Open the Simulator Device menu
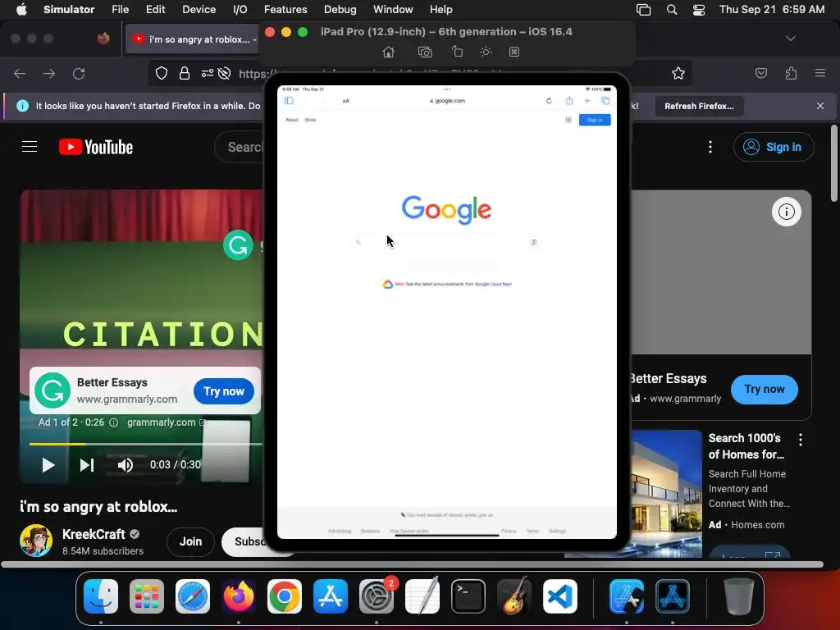Viewport: 840px width, 630px height. [x=199, y=10]
